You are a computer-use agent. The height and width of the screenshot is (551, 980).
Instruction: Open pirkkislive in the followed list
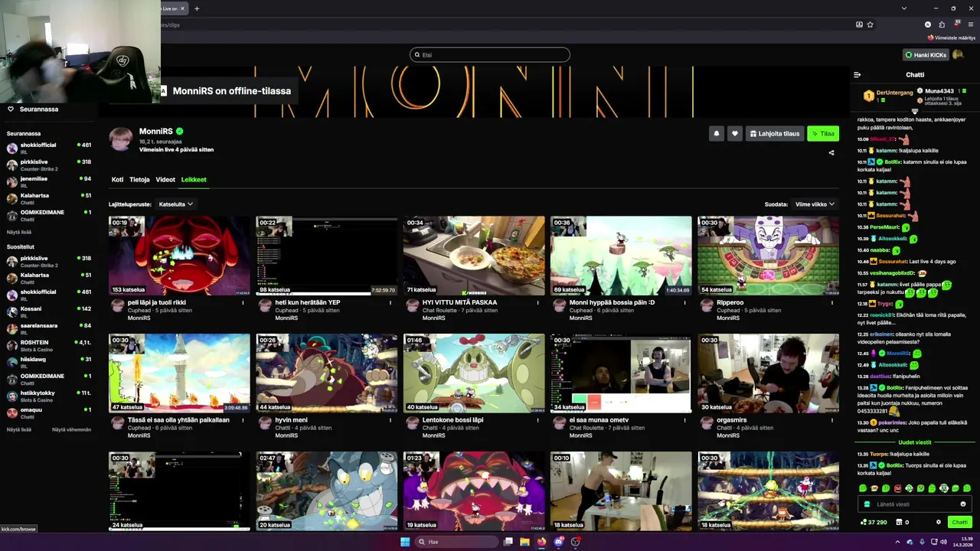coord(49,165)
